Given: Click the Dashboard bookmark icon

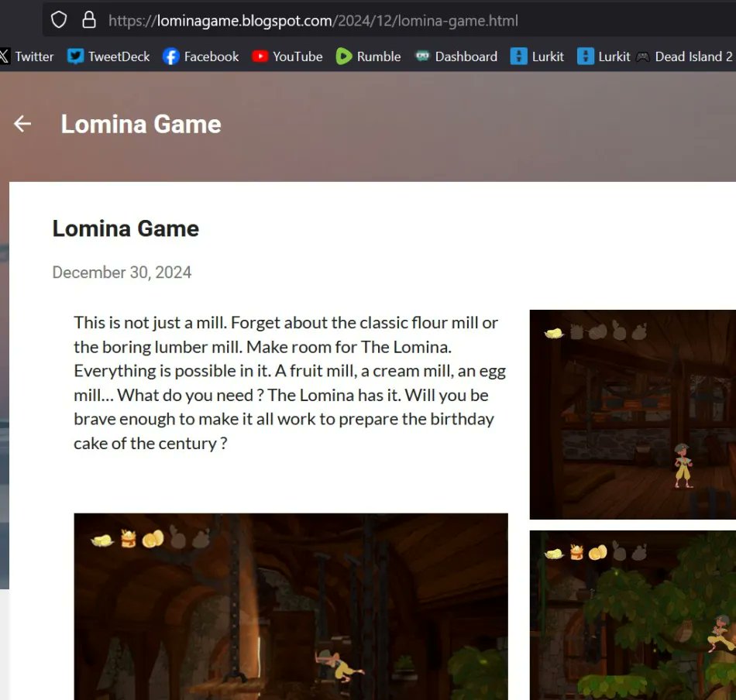Looking at the screenshot, I should click(x=422, y=57).
